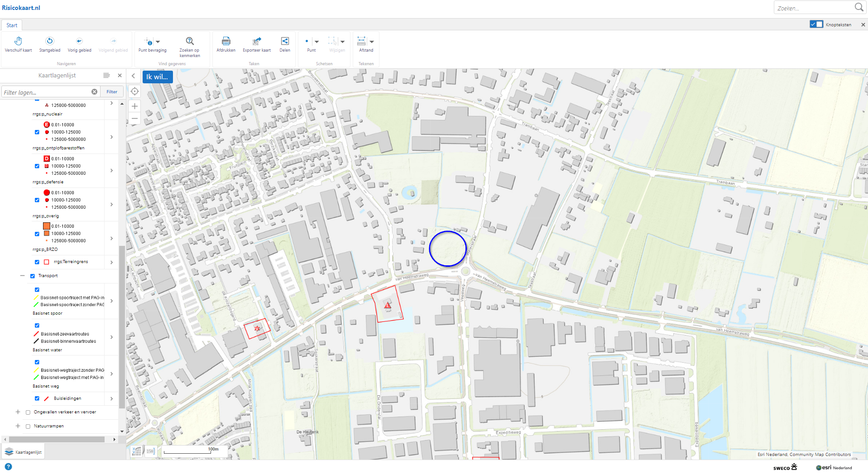
Task: Click the Filter lagen input field
Action: coord(45,92)
